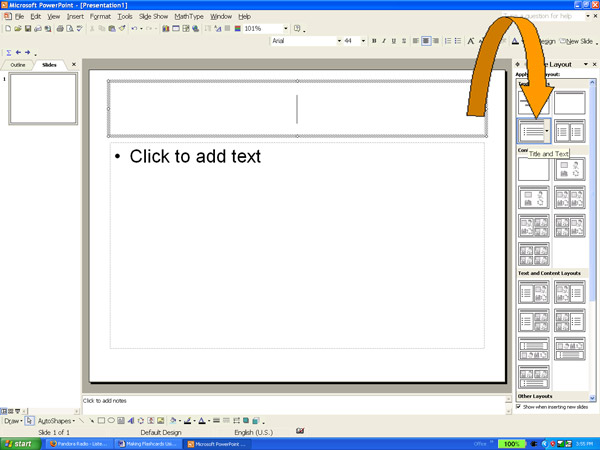Open the font size 44 dropdown
Screen dimensions: 600x450
[x=363, y=41]
